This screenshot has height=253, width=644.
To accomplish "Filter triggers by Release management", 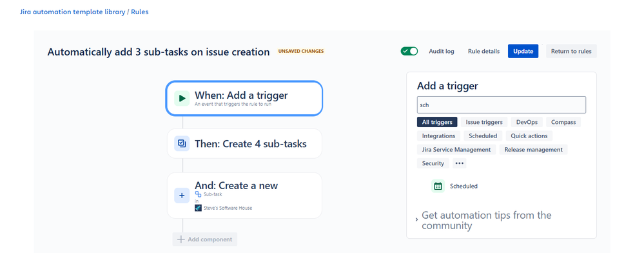I will 534,149.
